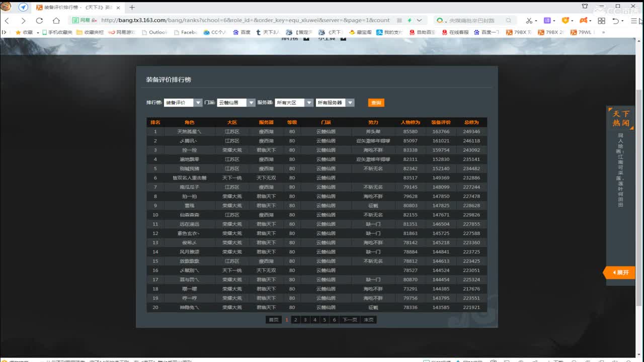The width and height of the screenshot is (644, 362).
Task: Click the grid apps icon in toolbar
Action: coord(601,21)
